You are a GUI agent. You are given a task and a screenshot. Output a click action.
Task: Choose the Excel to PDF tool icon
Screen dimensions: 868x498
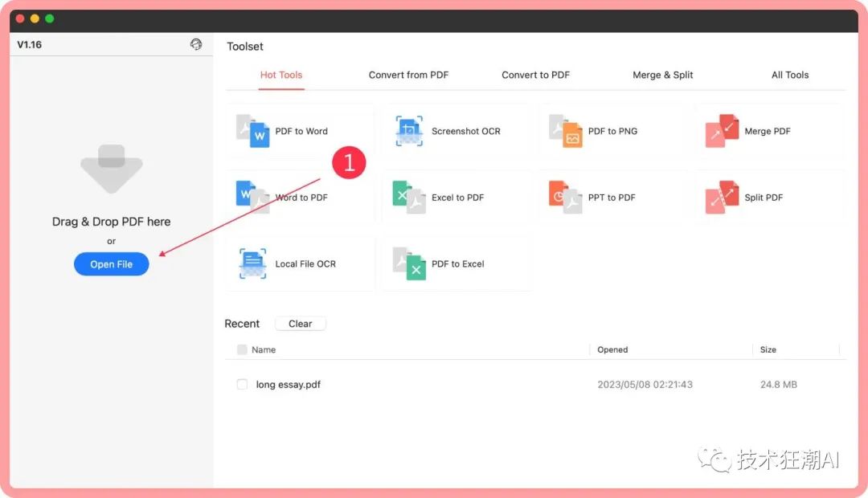point(409,198)
